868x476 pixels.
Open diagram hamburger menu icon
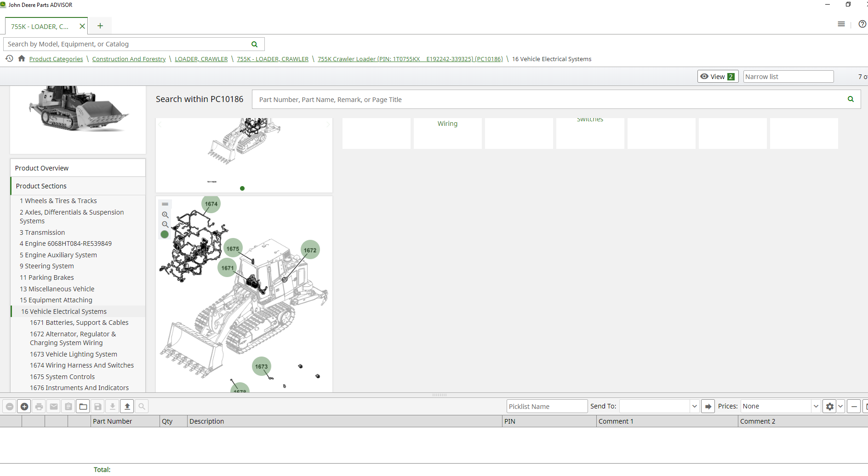click(165, 204)
